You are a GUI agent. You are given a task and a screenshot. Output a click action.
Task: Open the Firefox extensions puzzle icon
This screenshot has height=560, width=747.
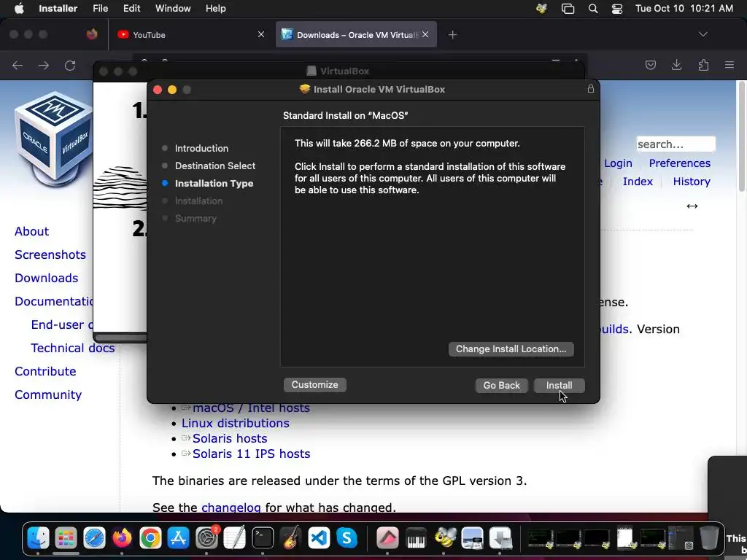point(703,65)
